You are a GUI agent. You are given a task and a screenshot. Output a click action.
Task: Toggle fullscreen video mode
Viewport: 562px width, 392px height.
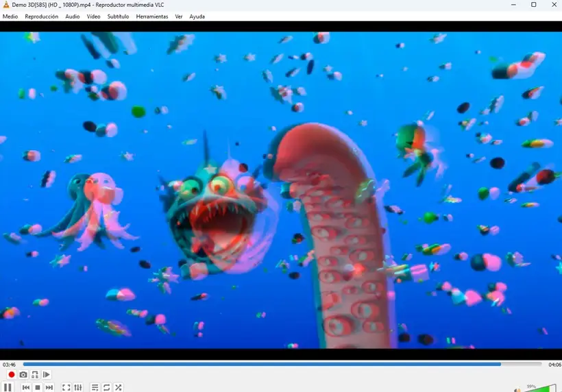66,387
